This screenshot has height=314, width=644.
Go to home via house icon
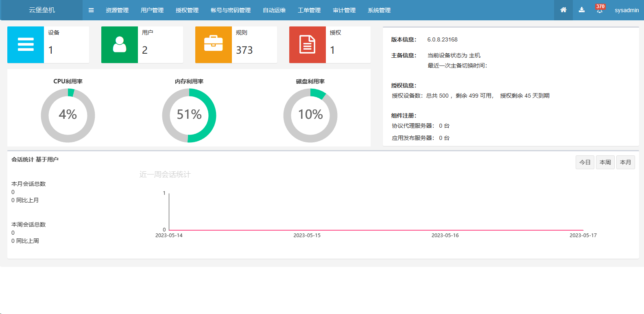(563, 10)
